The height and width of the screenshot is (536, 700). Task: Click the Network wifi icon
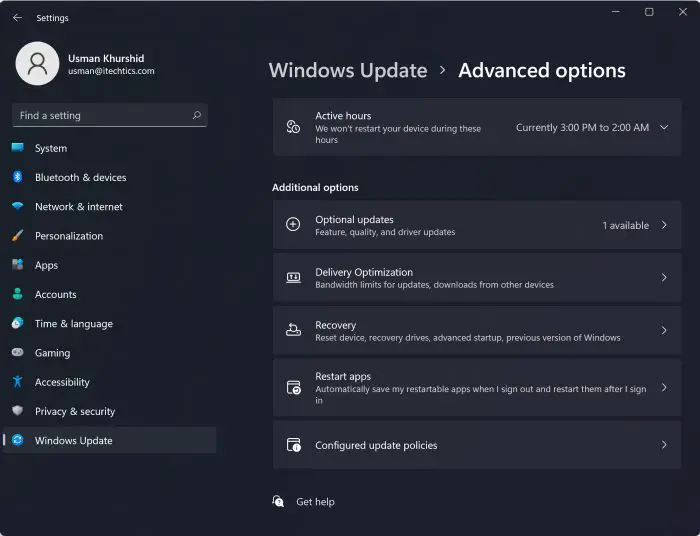[x=17, y=206]
